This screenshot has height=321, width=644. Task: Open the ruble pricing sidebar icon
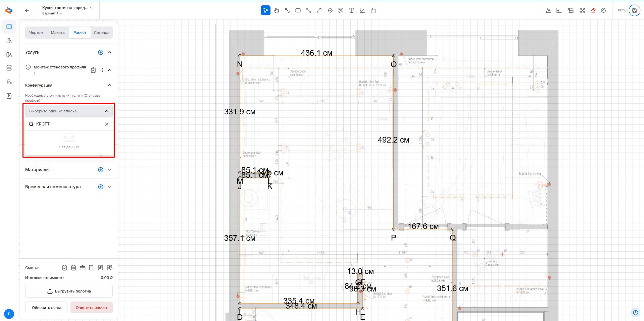tap(9, 82)
